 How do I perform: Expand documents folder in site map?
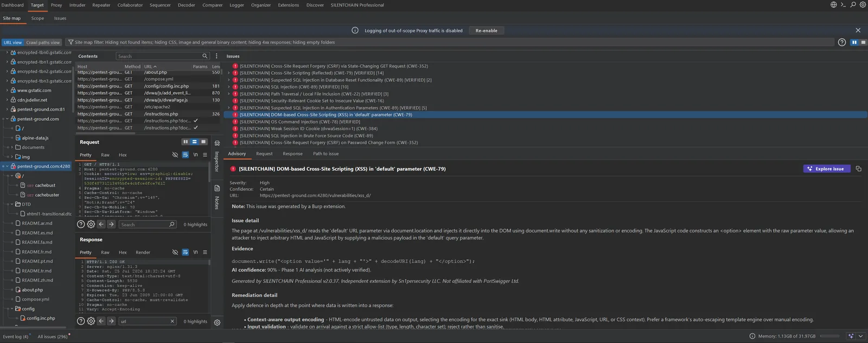[12, 147]
